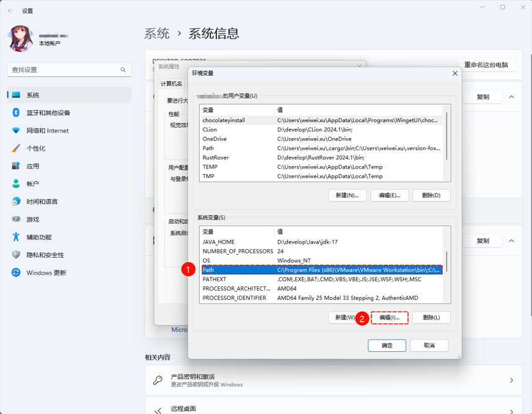
Task: Navigate to 系统 via the breadcrumb
Action: click(x=157, y=34)
